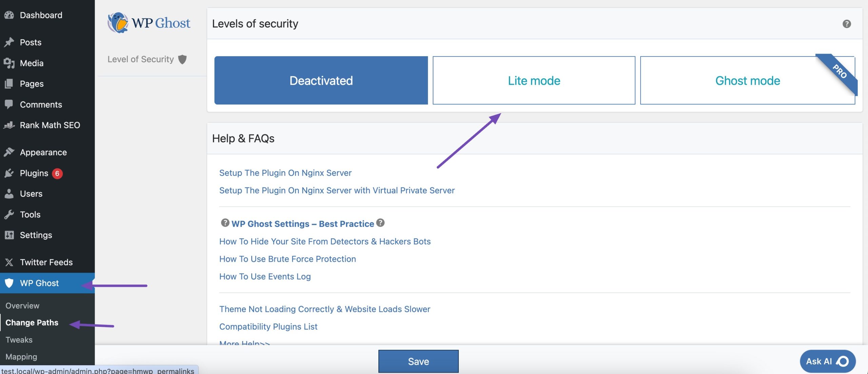Image resolution: width=868 pixels, height=374 pixels.
Task: Open How To Use Brute Force Protection link
Action: (x=288, y=259)
